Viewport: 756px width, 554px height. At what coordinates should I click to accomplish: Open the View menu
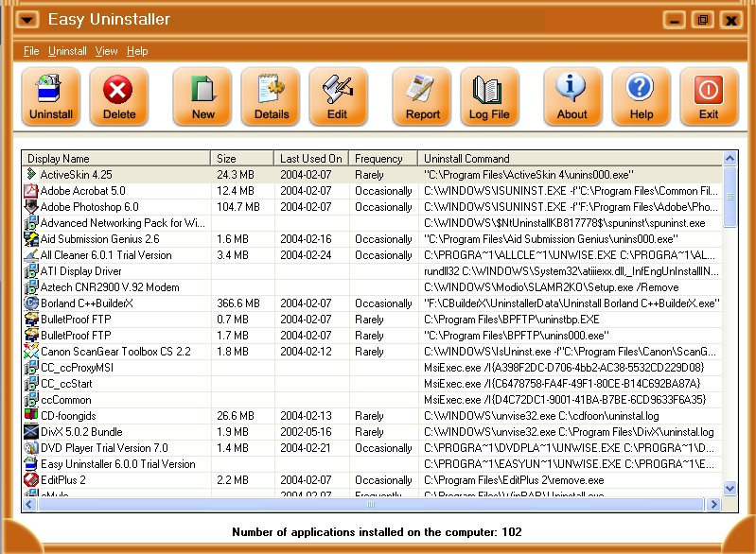point(106,51)
